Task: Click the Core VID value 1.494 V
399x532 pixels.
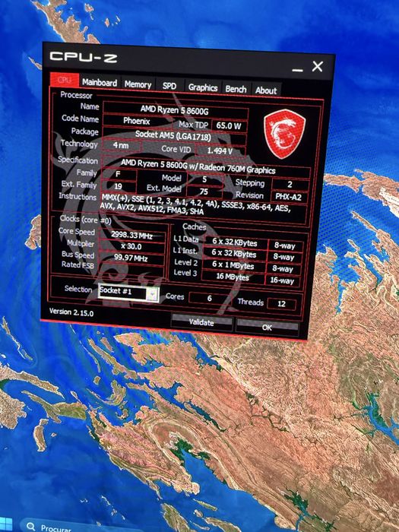Action: (x=220, y=151)
